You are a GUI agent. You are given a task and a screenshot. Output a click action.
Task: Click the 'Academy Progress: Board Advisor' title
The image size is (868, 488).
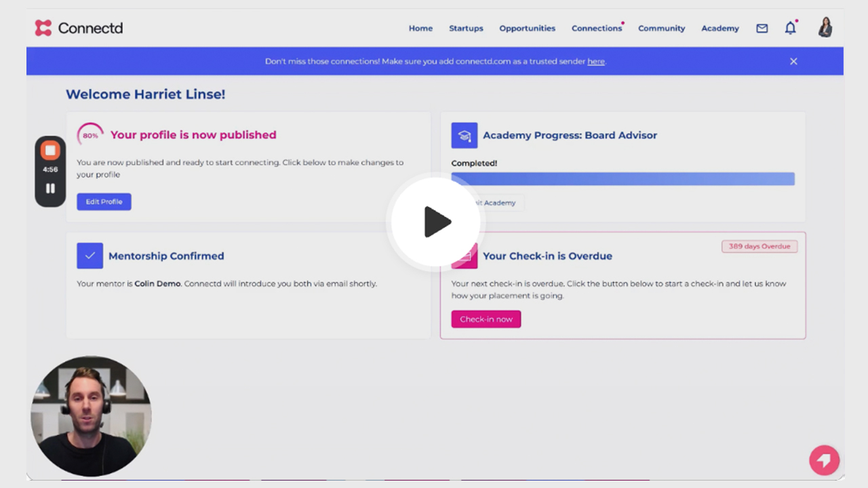pyautogui.click(x=570, y=136)
